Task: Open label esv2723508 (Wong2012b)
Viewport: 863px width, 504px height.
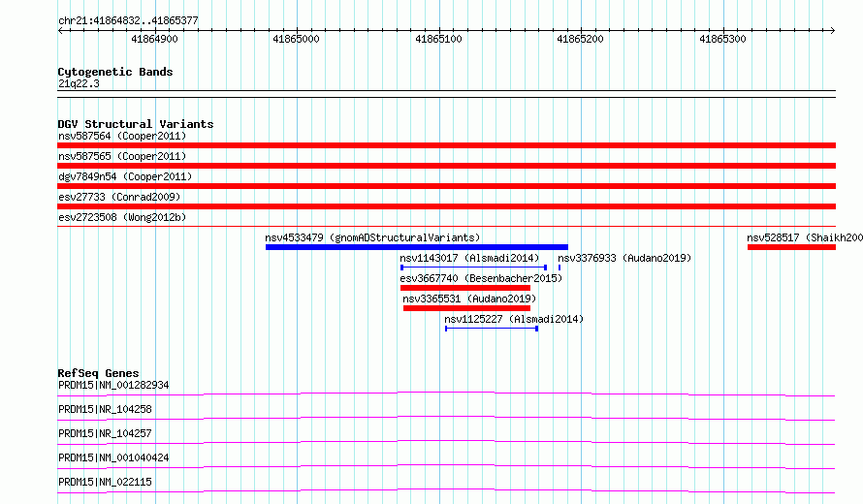Action: click(122, 217)
